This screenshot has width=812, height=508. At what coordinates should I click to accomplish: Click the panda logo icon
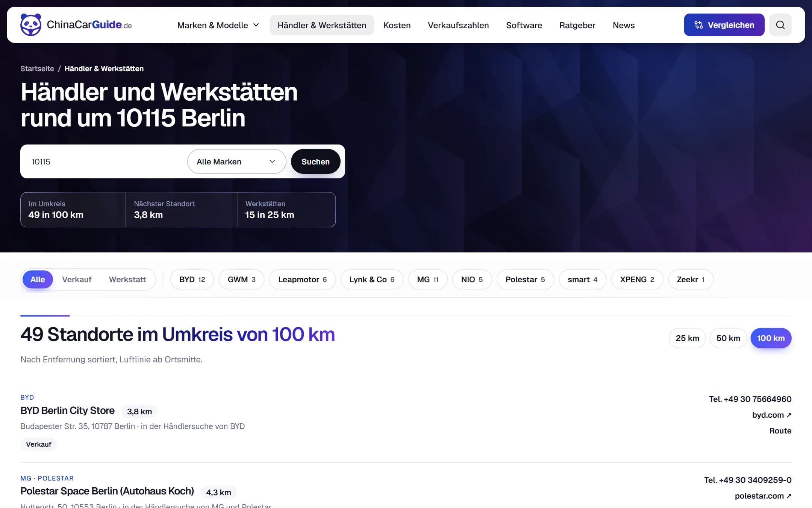coord(31,25)
